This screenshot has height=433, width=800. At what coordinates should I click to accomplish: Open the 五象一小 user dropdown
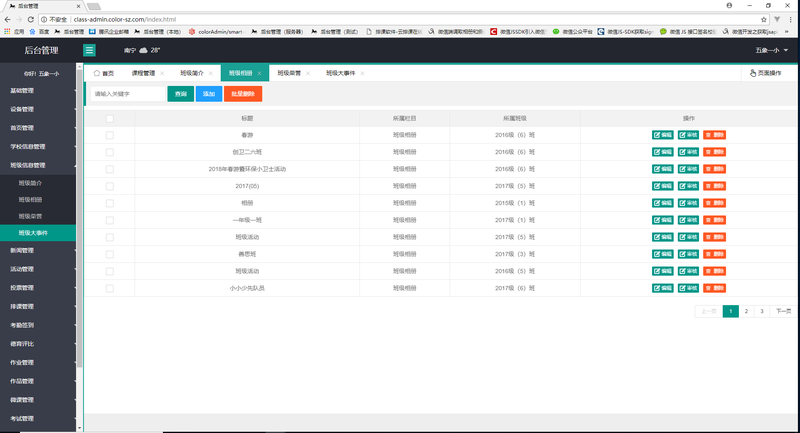click(x=771, y=50)
